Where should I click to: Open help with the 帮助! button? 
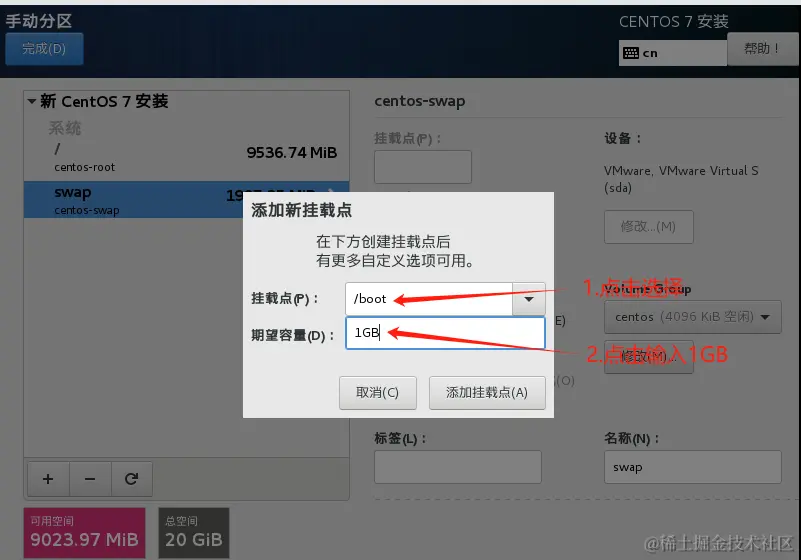tap(762, 49)
